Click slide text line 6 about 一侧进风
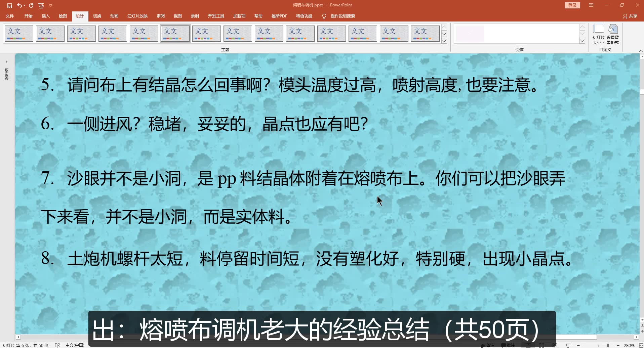 click(x=204, y=124)
